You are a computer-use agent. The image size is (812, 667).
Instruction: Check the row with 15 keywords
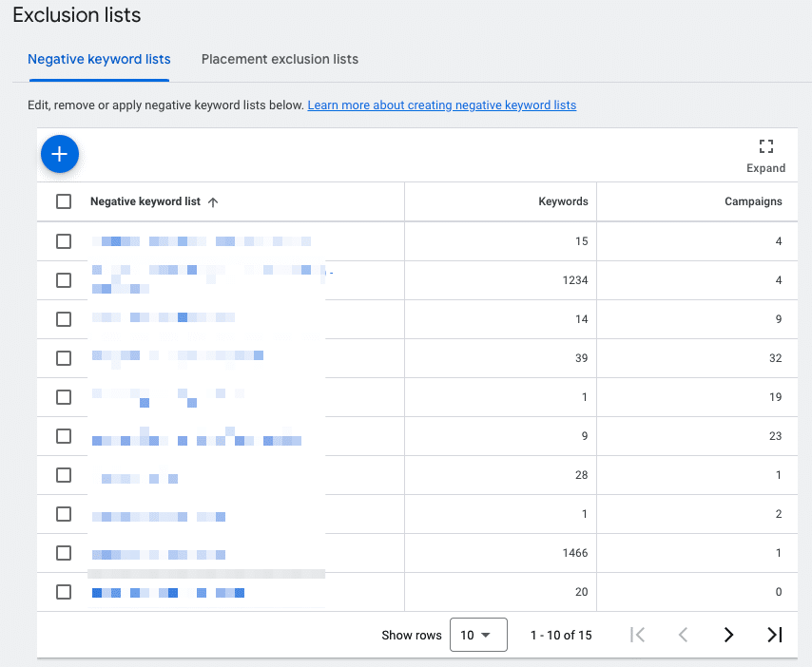[x=64, y=241]
